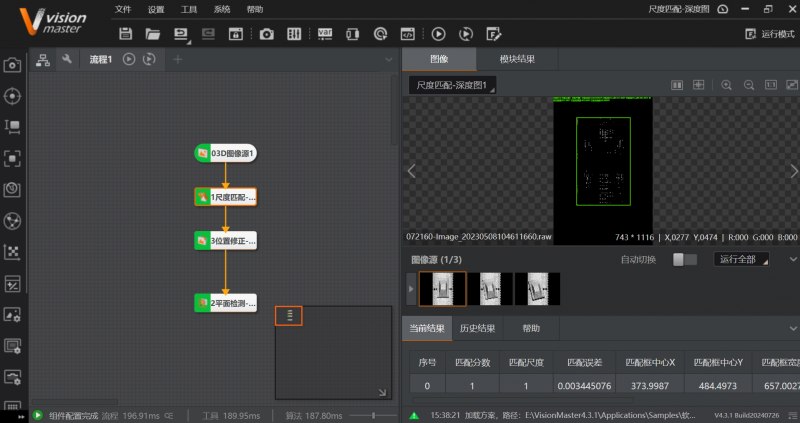Expand the 运行全部 dropdown
This screenshot has height=423, width=800.
click(x=742, y=260)
